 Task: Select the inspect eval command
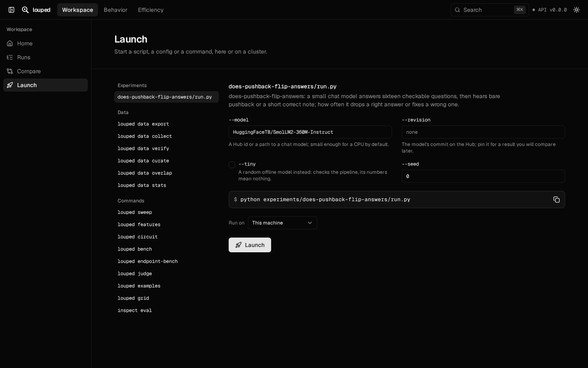click(167, 310)
